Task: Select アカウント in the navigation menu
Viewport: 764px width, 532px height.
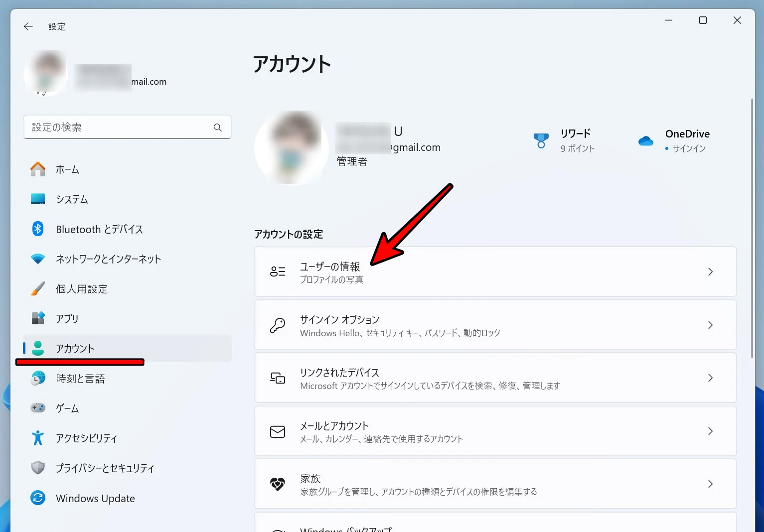Action: (x=75, y=348)
